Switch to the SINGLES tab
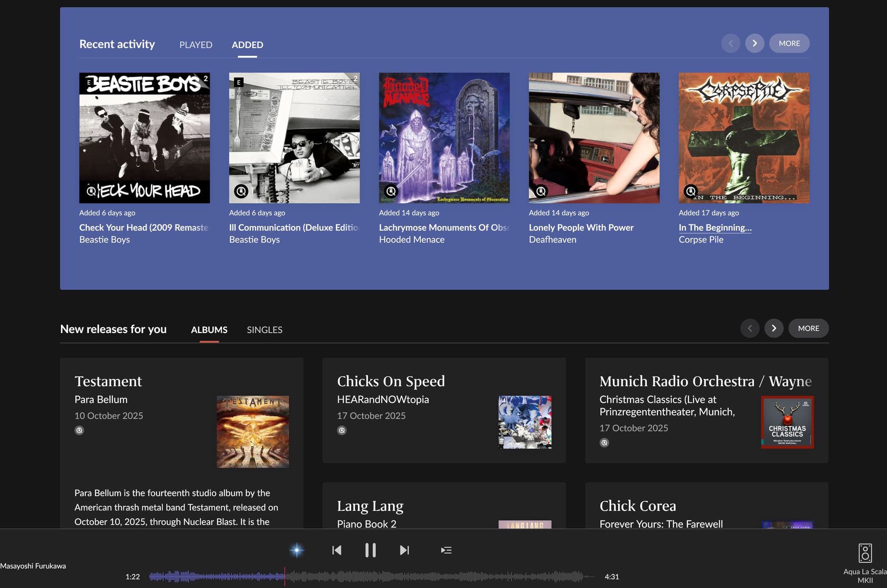The width and height of the screenshot is (887, 588). coord(264,330)
